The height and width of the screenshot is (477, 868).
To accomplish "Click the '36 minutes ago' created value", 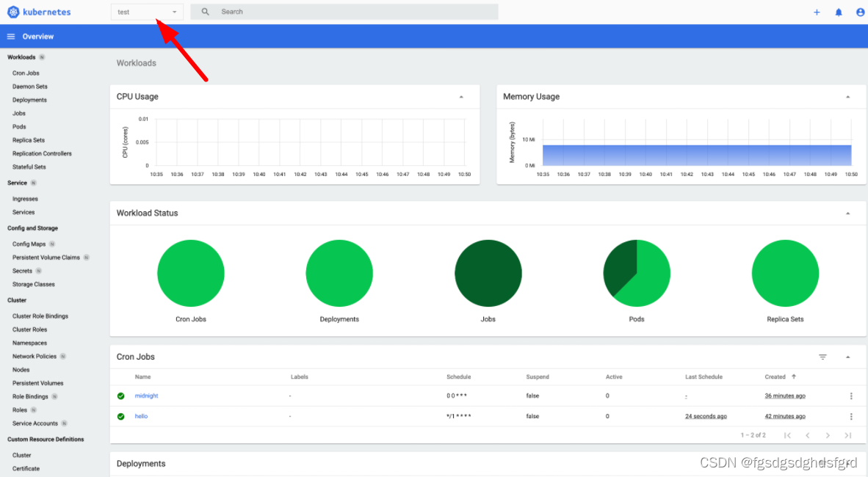I will click(x=785, y=396).
